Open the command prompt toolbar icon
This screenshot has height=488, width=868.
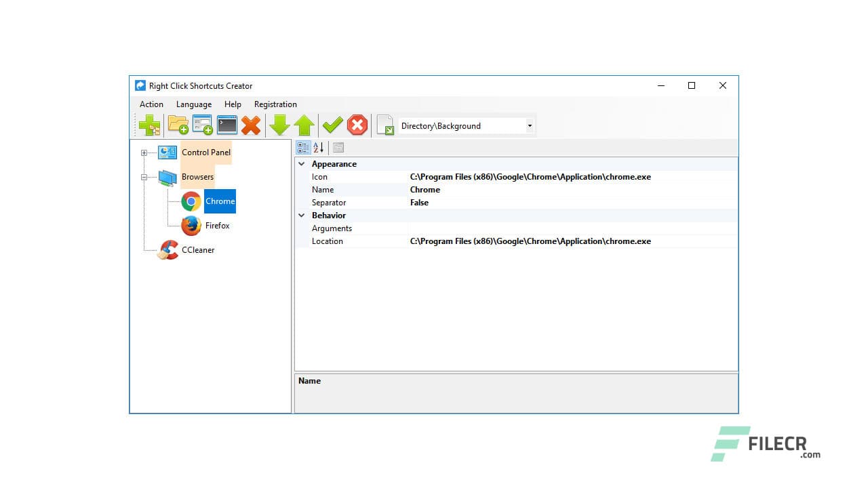226,125
